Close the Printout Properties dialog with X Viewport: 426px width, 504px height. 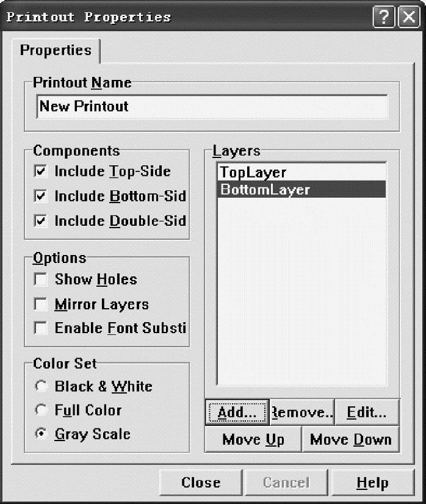408,17
